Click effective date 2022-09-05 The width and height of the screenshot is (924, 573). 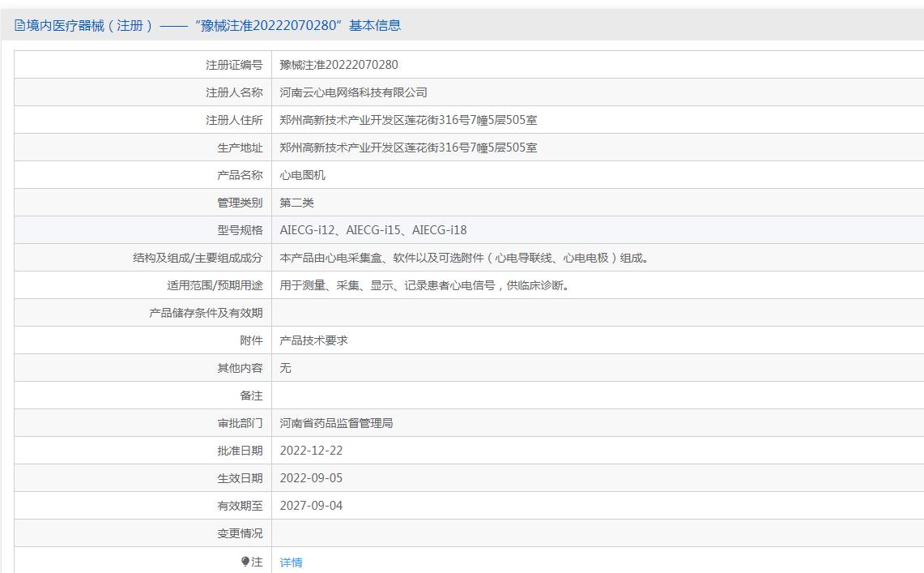pos(311,478)
